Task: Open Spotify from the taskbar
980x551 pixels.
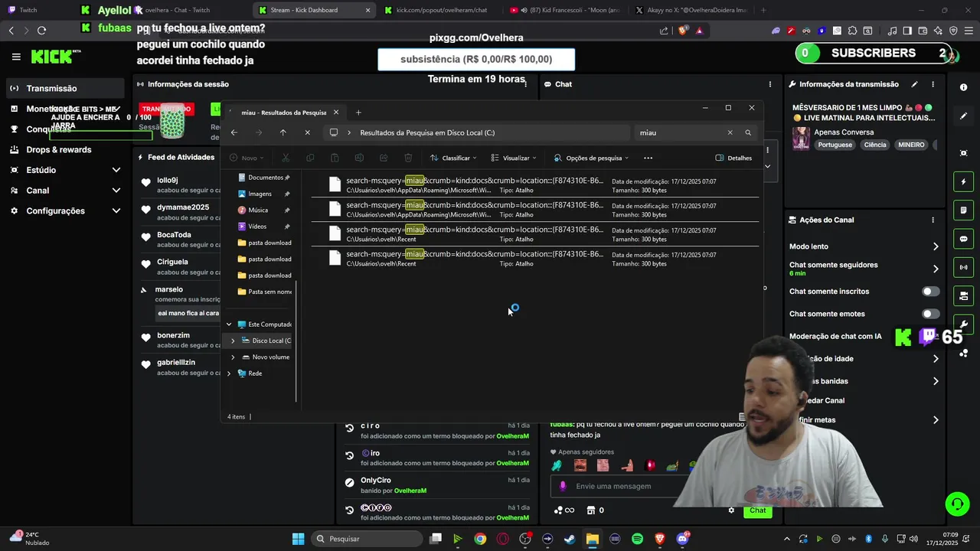Action: pos(637,539)
